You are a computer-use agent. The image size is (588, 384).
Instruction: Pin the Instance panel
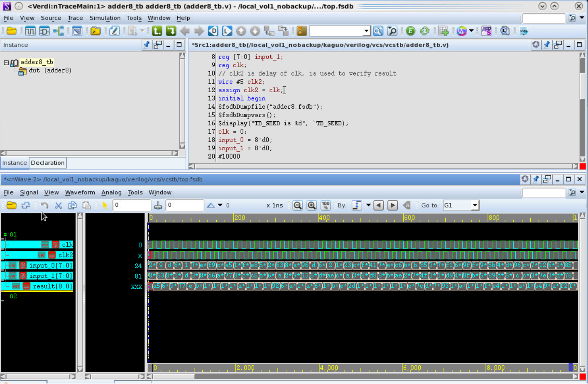click(147, 45)
